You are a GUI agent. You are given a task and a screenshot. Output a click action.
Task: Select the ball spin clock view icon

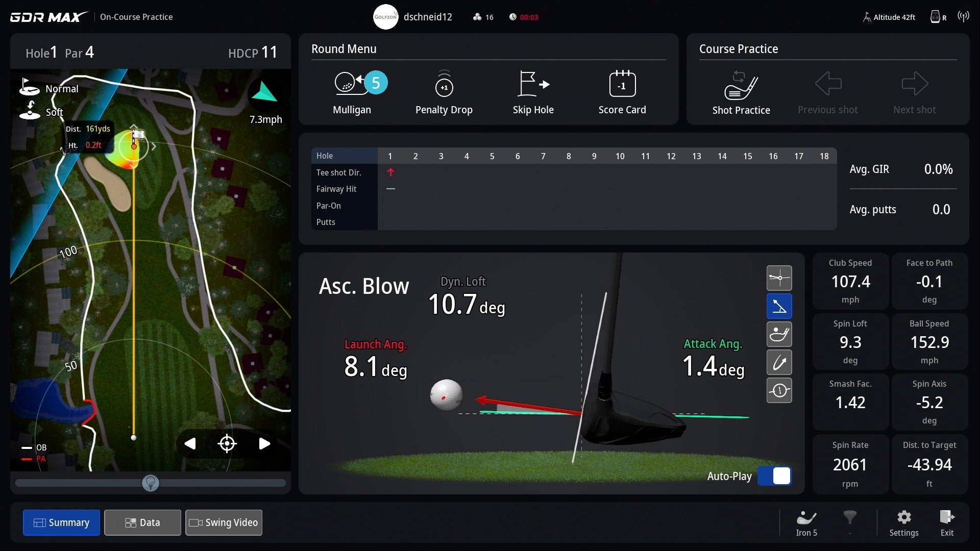[779, 390]
